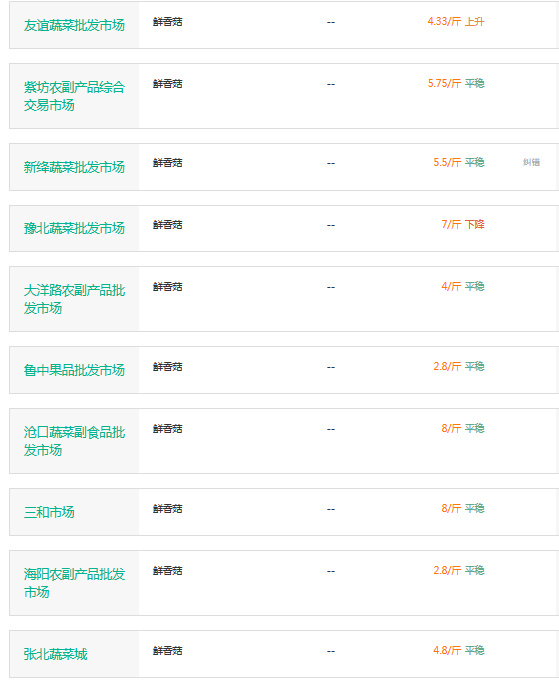Open the 豫北蔬菜批发市场 market page
The height and width of the screenshot is (683, 559).
coord(74,228)
